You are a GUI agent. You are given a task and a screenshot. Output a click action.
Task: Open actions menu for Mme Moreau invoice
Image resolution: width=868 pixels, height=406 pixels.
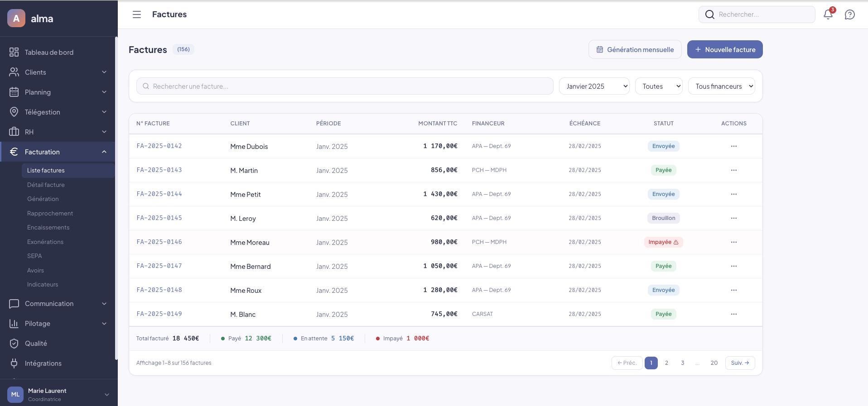733,242
